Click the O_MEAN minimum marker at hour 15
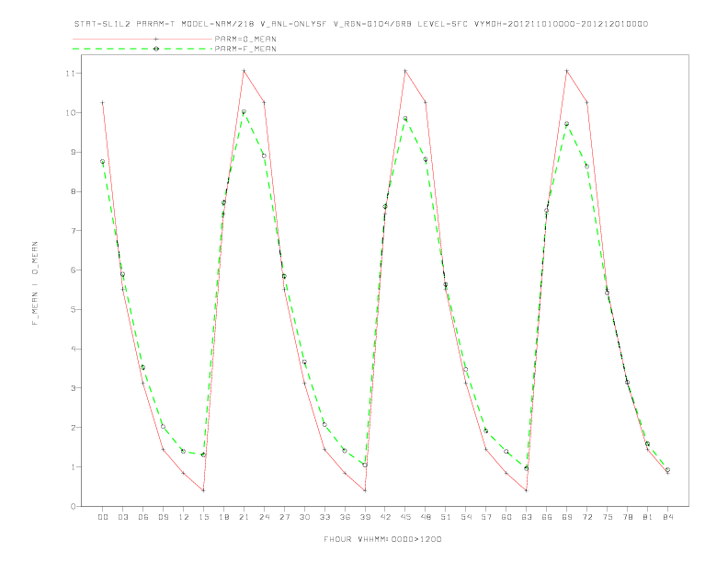The height and width of the screenshot is (563, 728). [203, 490]
